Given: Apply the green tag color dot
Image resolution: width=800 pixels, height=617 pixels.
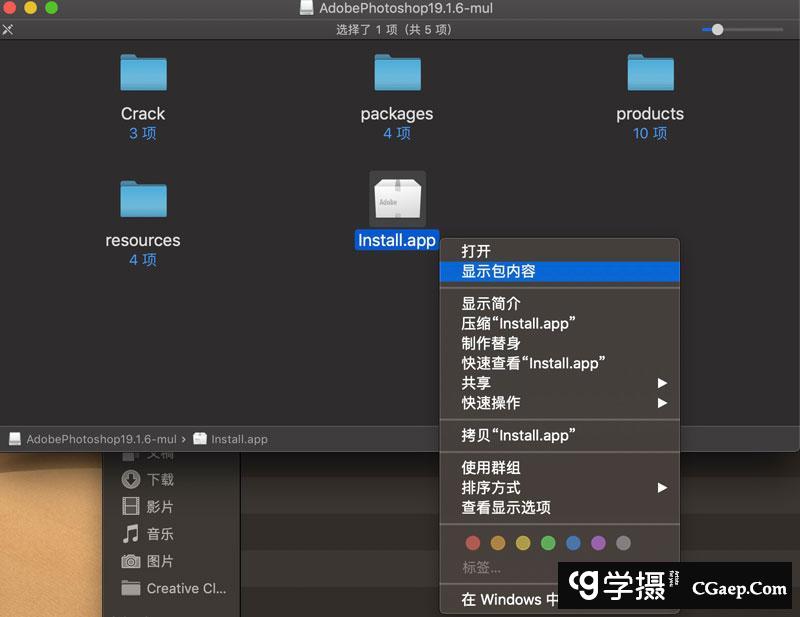Looking at the screenshot, I should (548, 543).
